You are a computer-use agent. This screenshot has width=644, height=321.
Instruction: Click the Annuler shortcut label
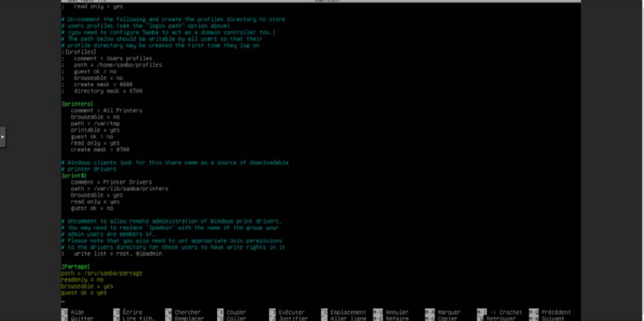(x=397, y=312)
